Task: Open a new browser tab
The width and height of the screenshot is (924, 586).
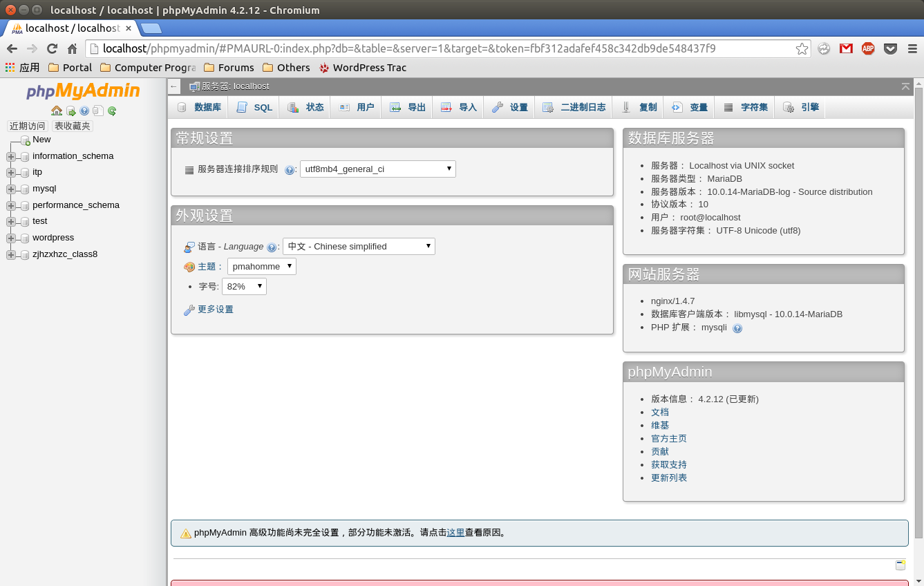Action: point(151,28)
